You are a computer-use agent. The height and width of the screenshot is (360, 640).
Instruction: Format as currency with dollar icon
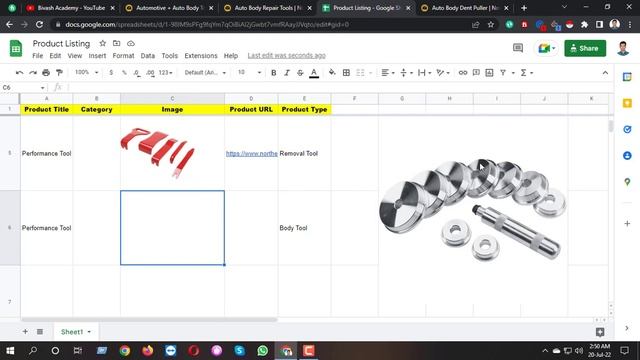[111, 73]
